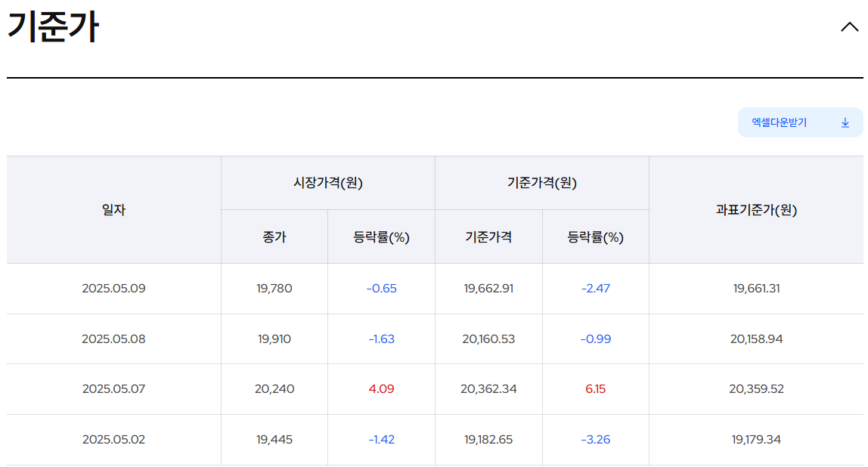Click the 과표기준가(원) header
The image size is (868, 467).
click(756, 210)
